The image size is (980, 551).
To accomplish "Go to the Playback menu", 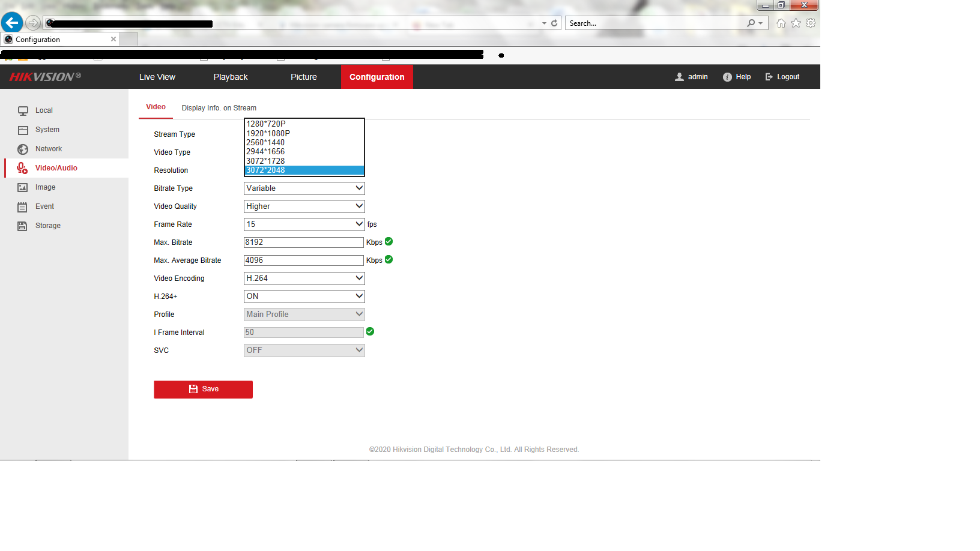I will (231, 77).
